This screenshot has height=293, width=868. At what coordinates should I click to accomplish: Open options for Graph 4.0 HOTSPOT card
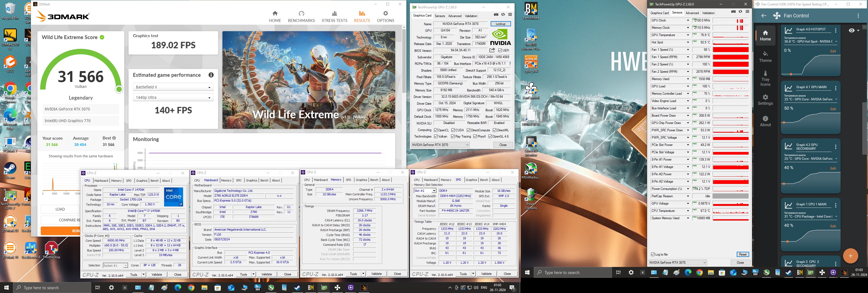point(836,30)
